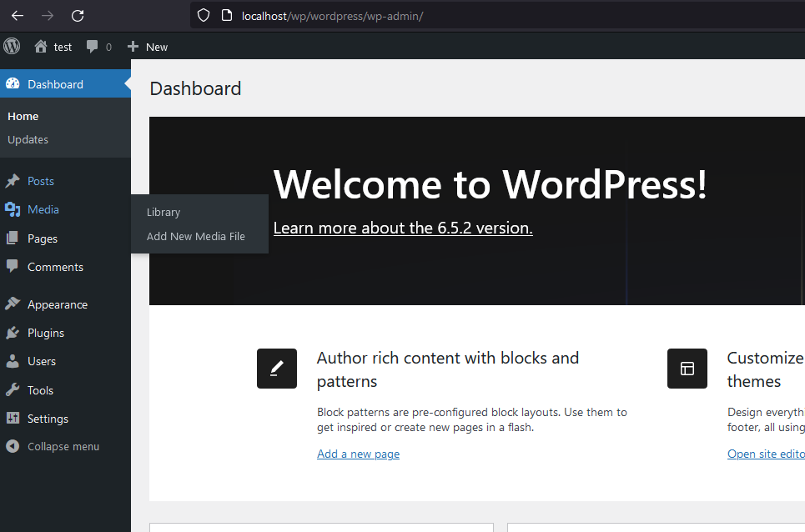The height and width of the screenshot is (532, 805).
Task: Click Welcome to WordPress! heading
Action: [x=491, y=184]
